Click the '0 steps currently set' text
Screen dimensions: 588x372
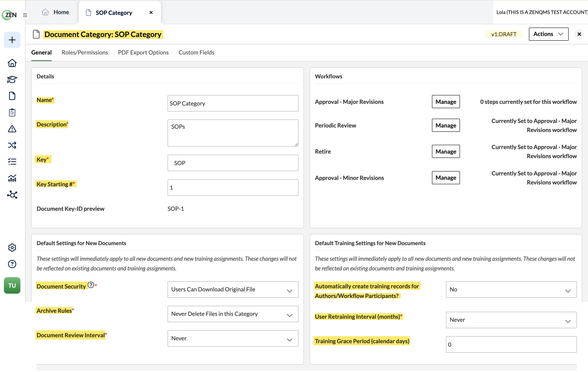pos(528,102)
